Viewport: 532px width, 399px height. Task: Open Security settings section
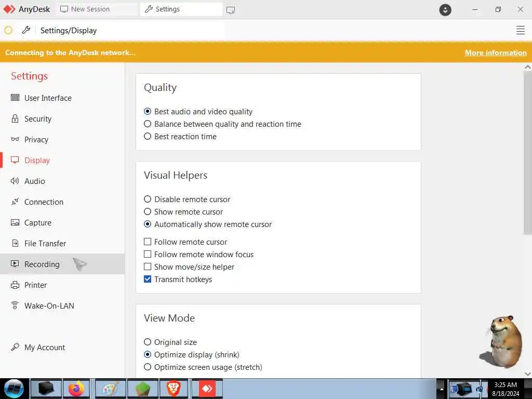pos(62,118)
